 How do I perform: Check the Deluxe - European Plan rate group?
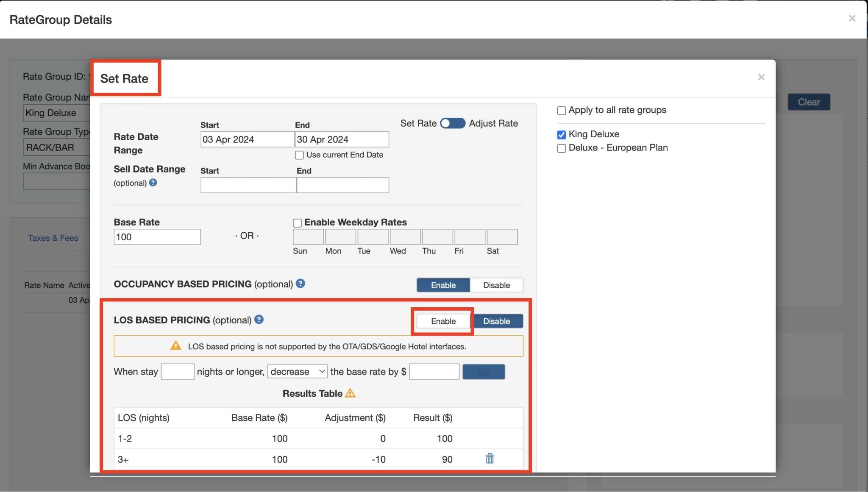point(562,148)
